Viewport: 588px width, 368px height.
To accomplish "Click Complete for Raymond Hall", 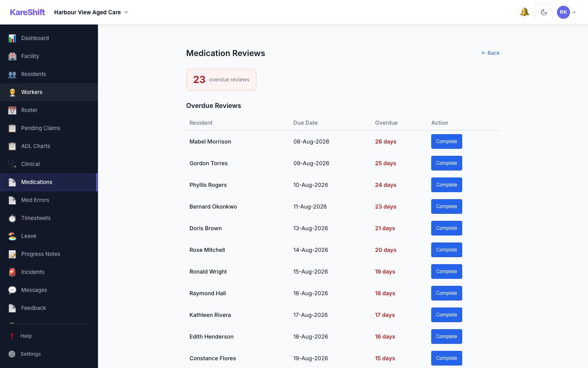I will pos(447,293).
